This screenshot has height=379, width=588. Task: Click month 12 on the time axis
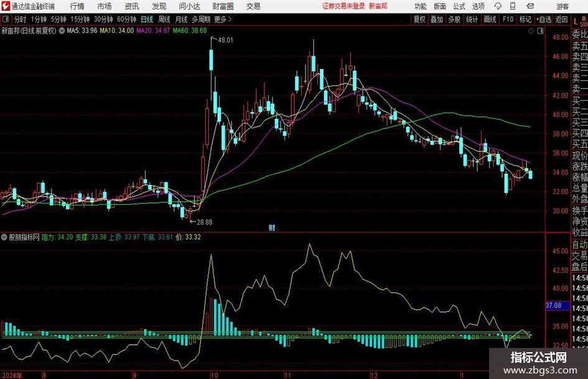pyautogui.click(x=374, y=375)
